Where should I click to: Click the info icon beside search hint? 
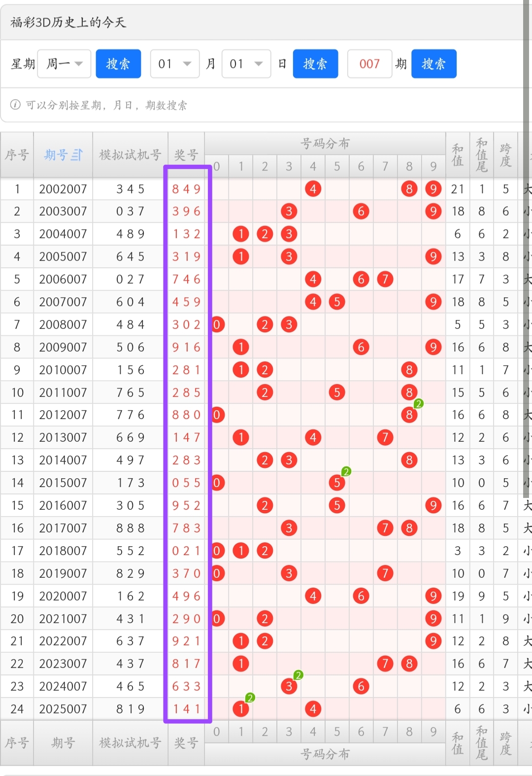click(15, 105)
